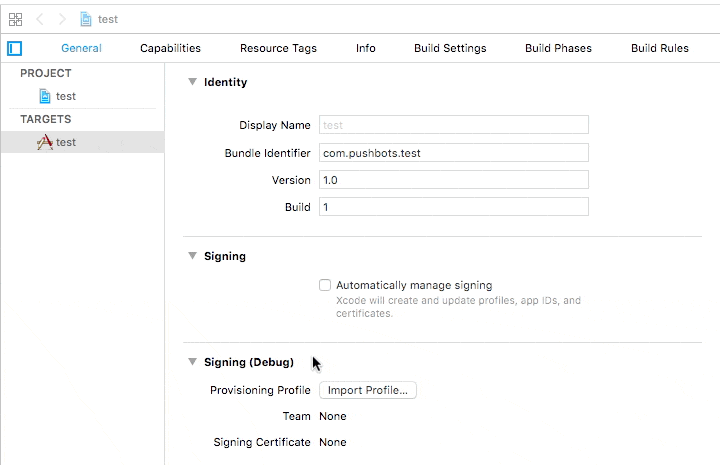Click the Version input field
The image size is (720, 465).
click(454, 180)
